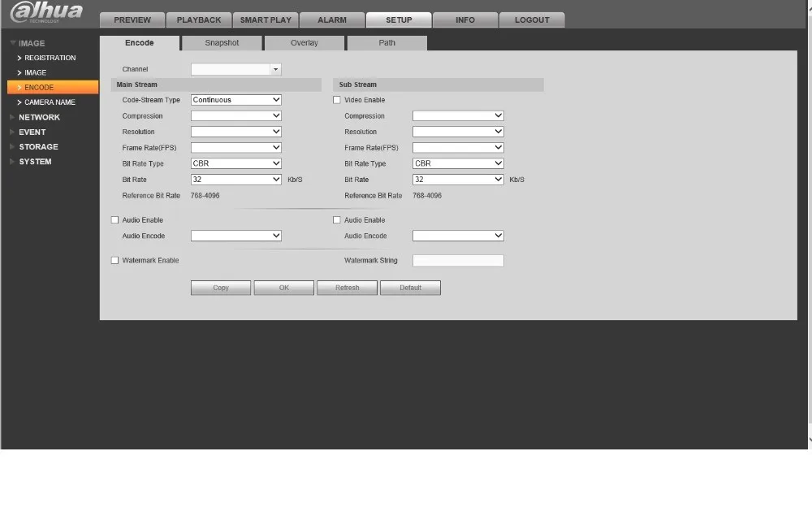Click the page vertical scrollbar
812x512 pixels.
coord(810,223)
